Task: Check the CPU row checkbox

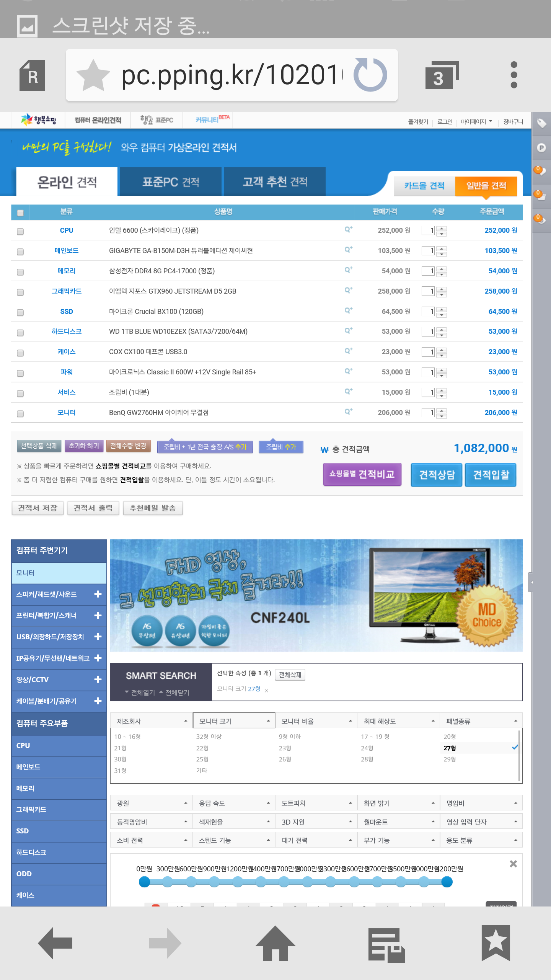Action: click(x=20, y=232)
